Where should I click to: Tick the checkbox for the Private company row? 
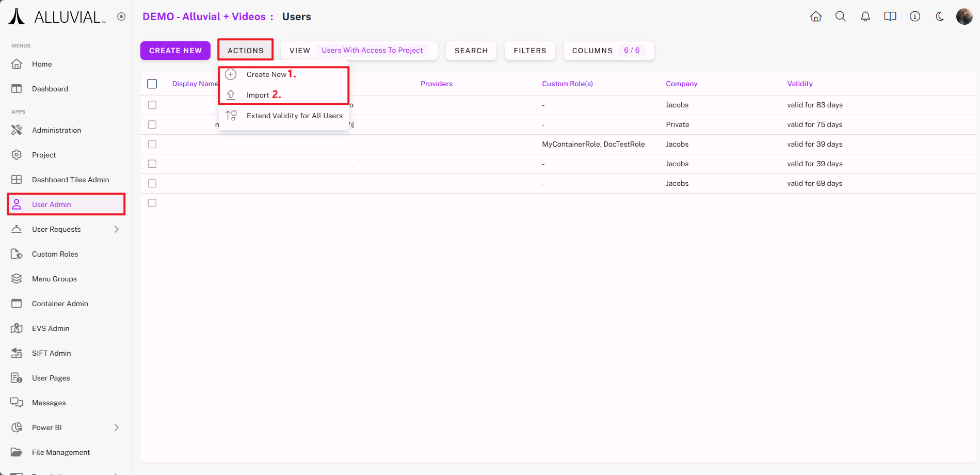click(152, 124)
